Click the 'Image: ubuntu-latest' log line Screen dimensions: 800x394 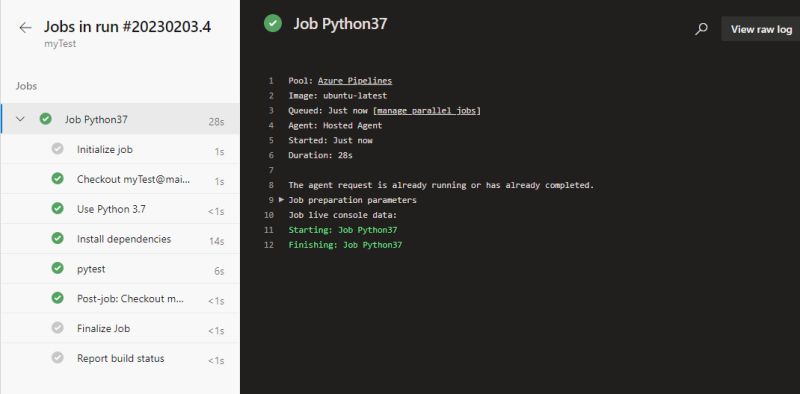[338, 95]
